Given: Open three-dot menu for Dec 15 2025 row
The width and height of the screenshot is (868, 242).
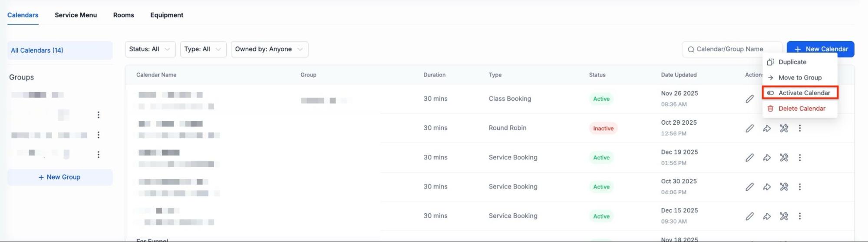Looking at the screenshot, I should (x=799, y=216).
